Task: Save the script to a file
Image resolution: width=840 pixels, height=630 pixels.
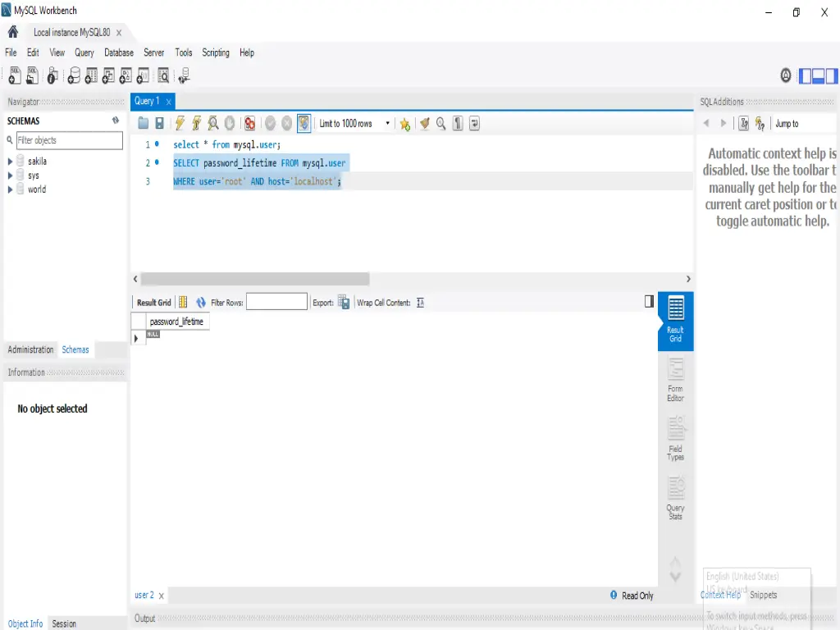Action: (159, 123)
